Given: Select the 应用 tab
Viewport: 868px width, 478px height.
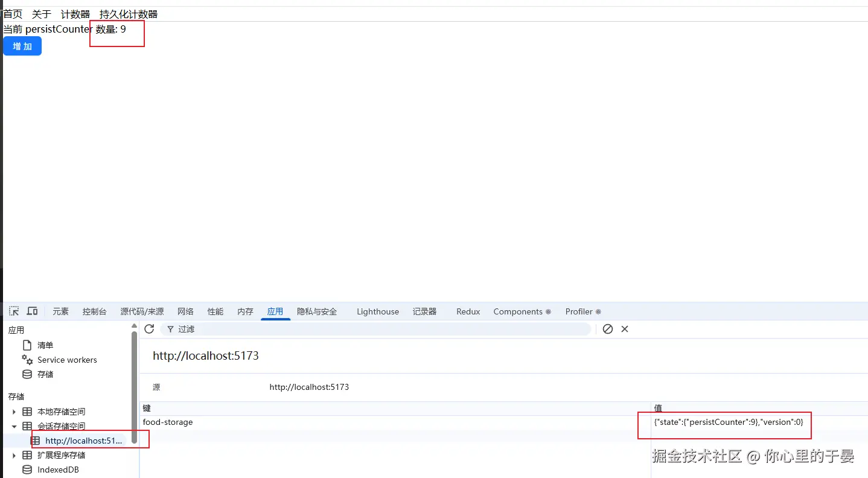Looking at the screenshot, I should [275, 311].
